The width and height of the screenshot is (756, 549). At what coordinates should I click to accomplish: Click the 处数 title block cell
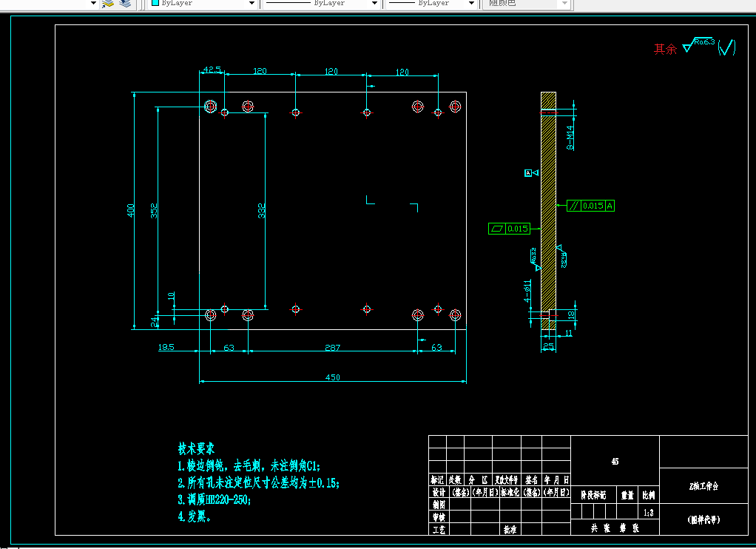coord(455,479)
